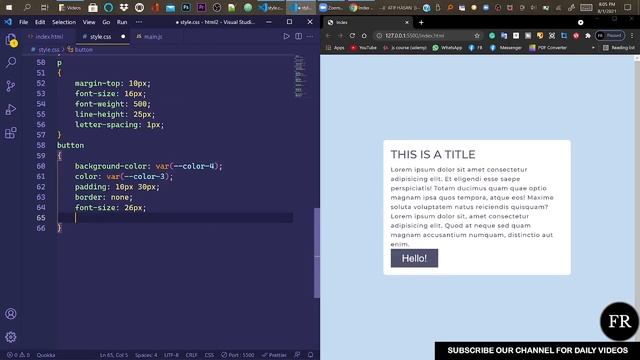Switch to the main.js editor tab
The height and width of the screenshot is (360, 640).
[x=152, y=36]
